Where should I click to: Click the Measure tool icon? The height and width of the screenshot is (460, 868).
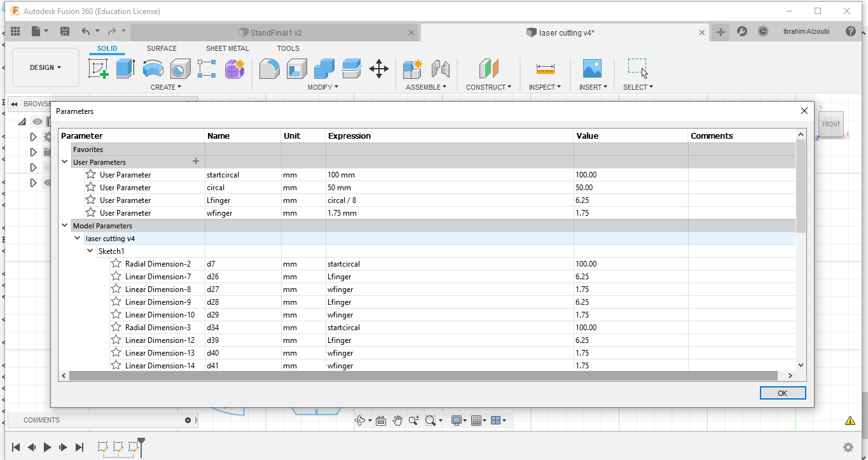(x=545, y=68)
